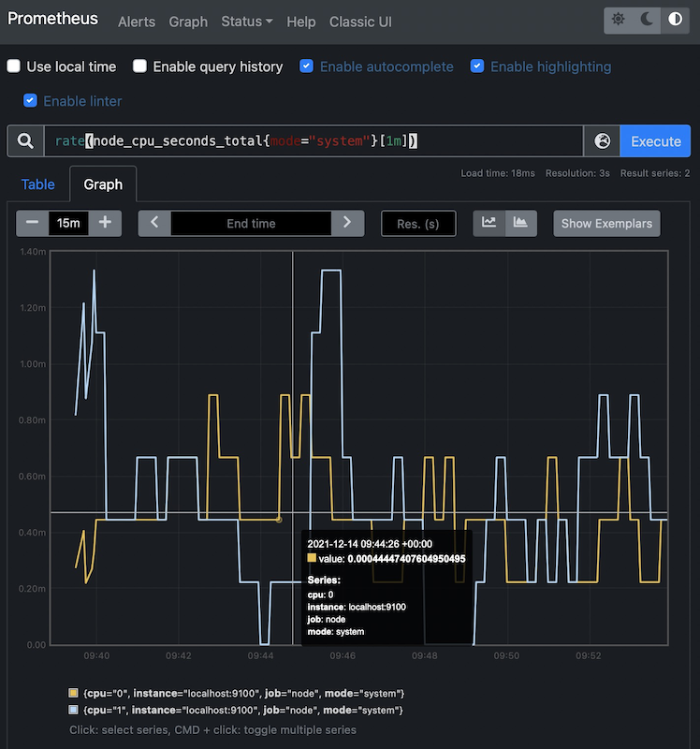Image resolution: width=700 pixels, height=749 pixels.
Task: Switch to Classic UI
Action: [360, 22]
